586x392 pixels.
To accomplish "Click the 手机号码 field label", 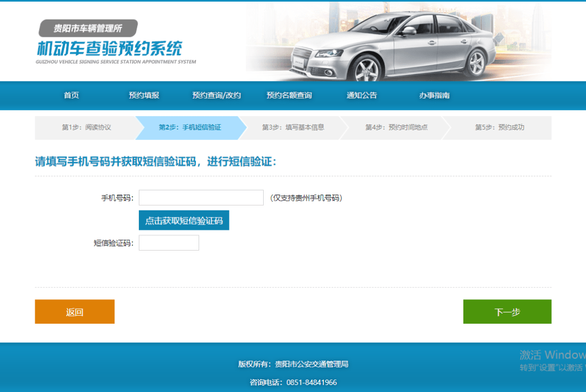I will (117, 198).
